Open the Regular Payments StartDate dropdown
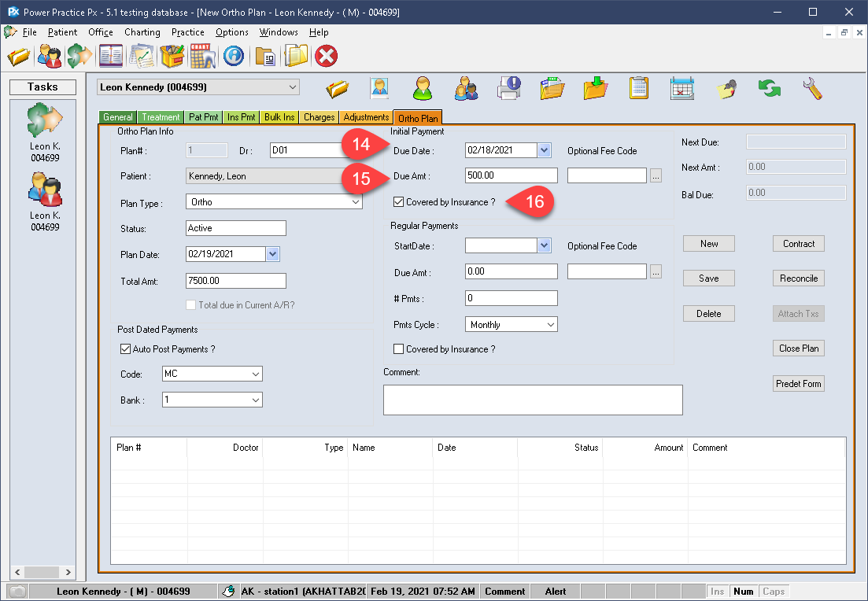This screenshot has height=601, width=868. pyautogui.click(x=544, y=245)
